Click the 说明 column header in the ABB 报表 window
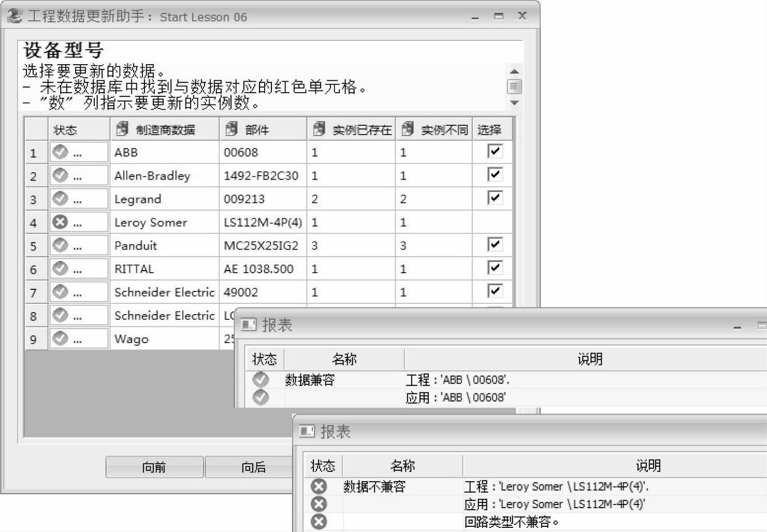 [x=586, y=359]
